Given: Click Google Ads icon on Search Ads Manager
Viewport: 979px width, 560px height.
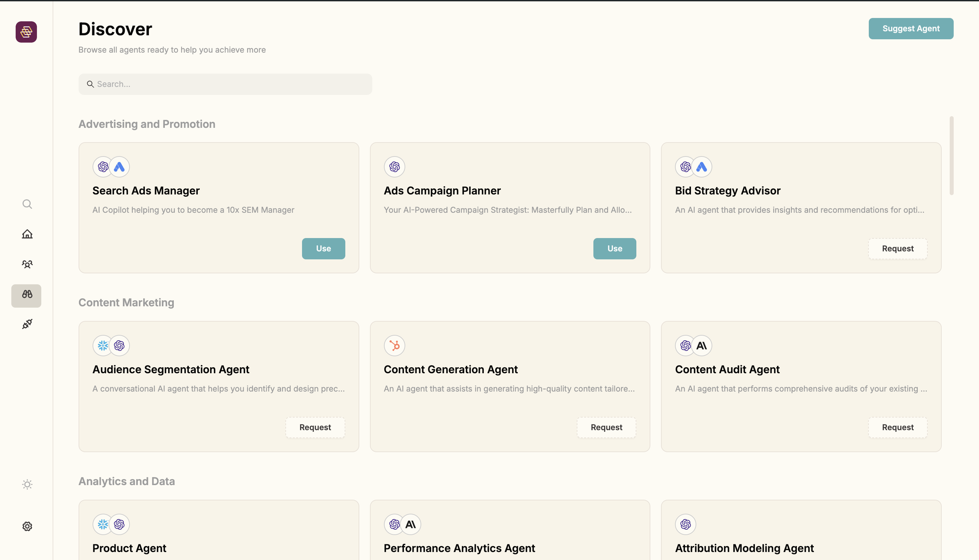Looking at the screenshot, I should pyautogui.click(x=119, y=166).
